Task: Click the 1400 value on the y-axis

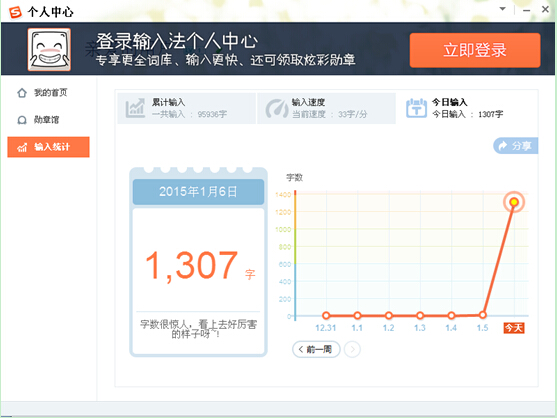Action: [x=283, y=195]
